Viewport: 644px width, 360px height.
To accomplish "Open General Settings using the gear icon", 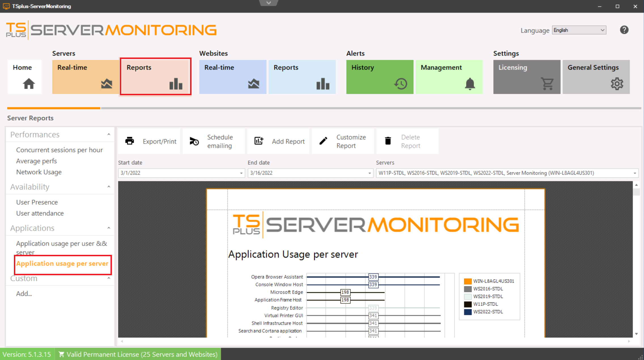I will pos(617,83).
